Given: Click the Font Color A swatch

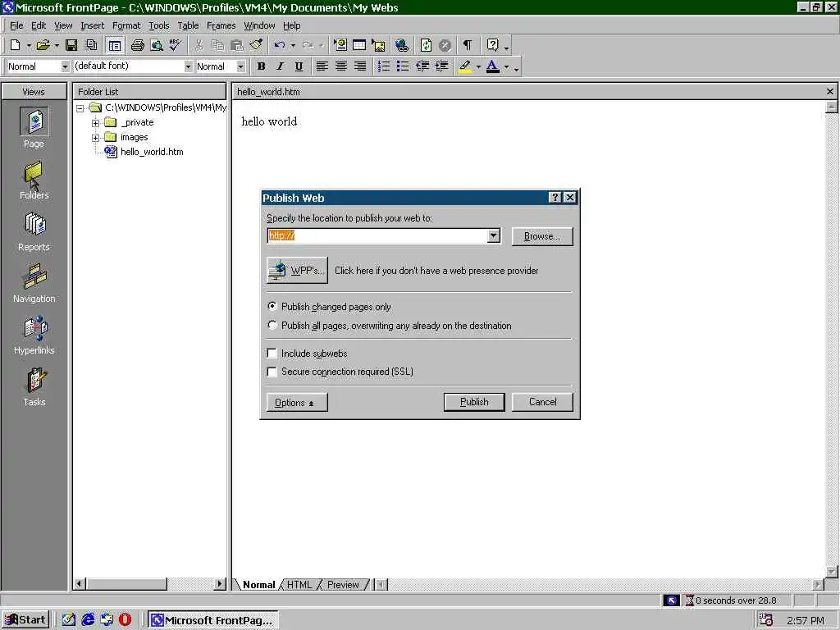Looking at the screenshot, I should tap(493, 66).
